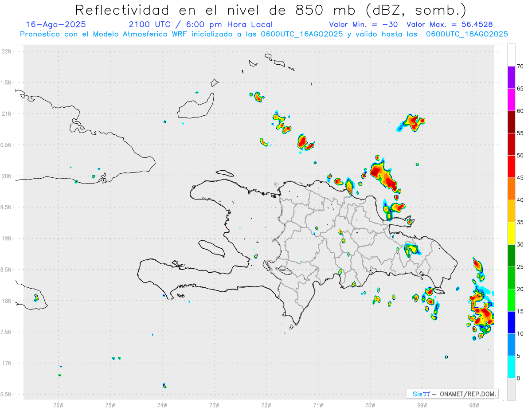Select the 'Valor Min. = -30' text
Image resolution: width=532 pixels, height=411 pixels.
(364, 24)
